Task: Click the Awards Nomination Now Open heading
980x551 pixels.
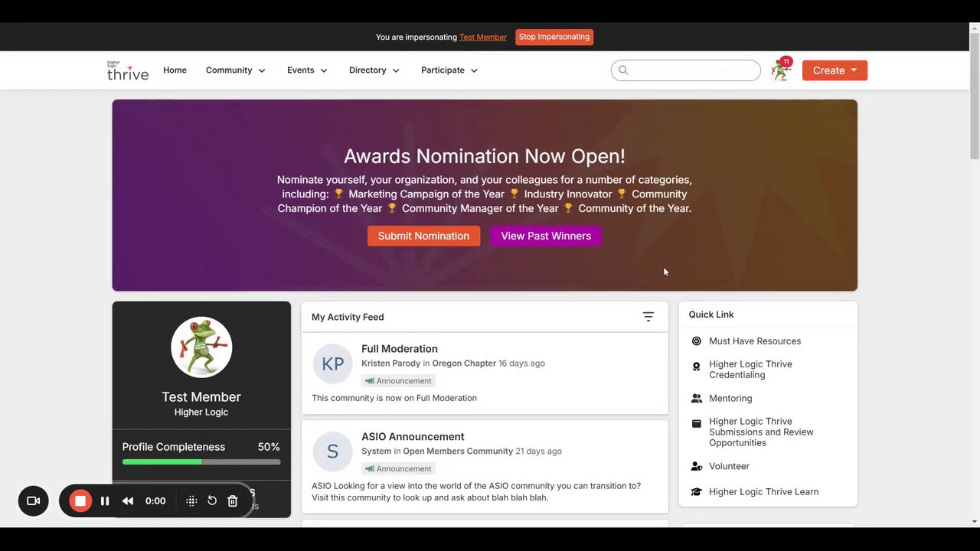Action: click(x=485, y=156)
